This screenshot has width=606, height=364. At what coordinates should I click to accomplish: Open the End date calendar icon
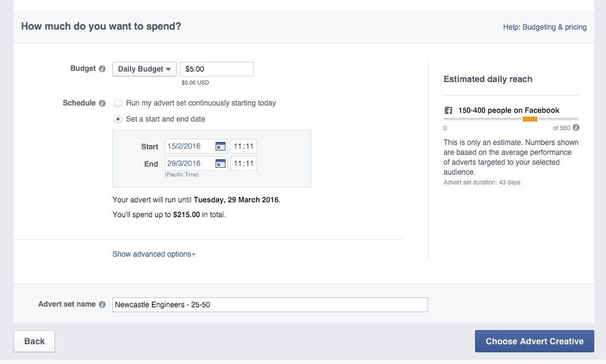point(221,163)
